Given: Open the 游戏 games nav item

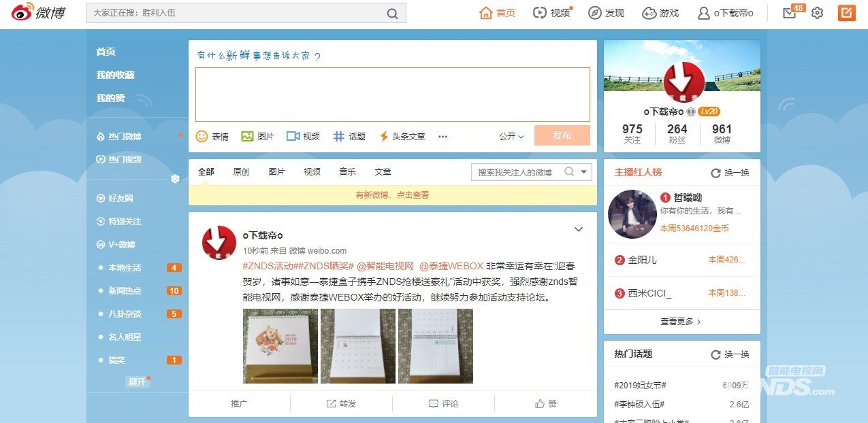Looking at the screenshot, I should point(660,13).
